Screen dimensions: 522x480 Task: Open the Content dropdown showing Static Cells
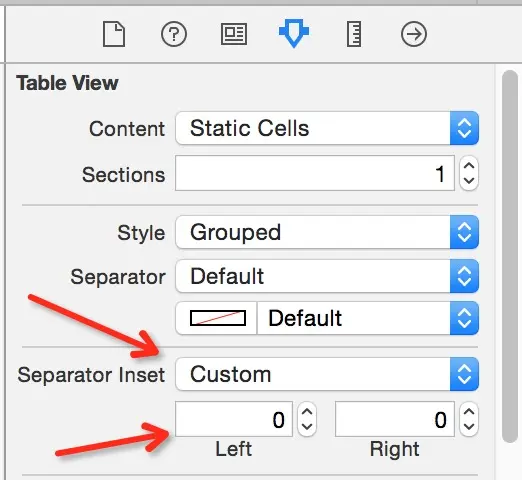pos(327,128)
